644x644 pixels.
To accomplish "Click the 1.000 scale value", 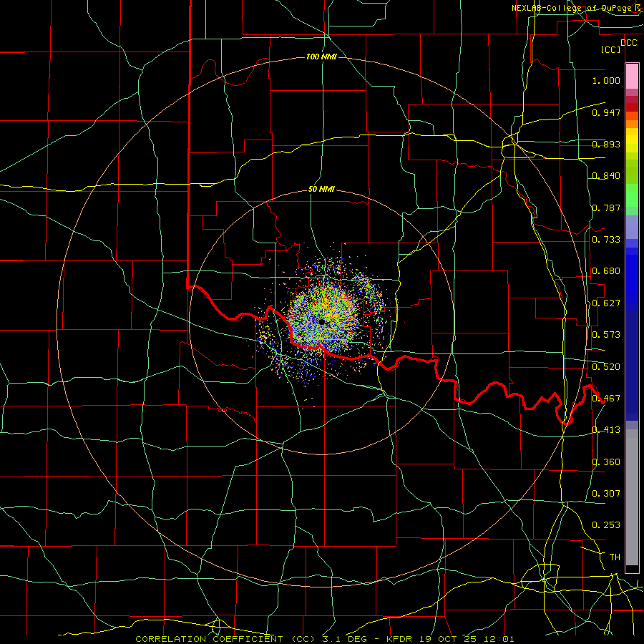I will coord(606,80).
